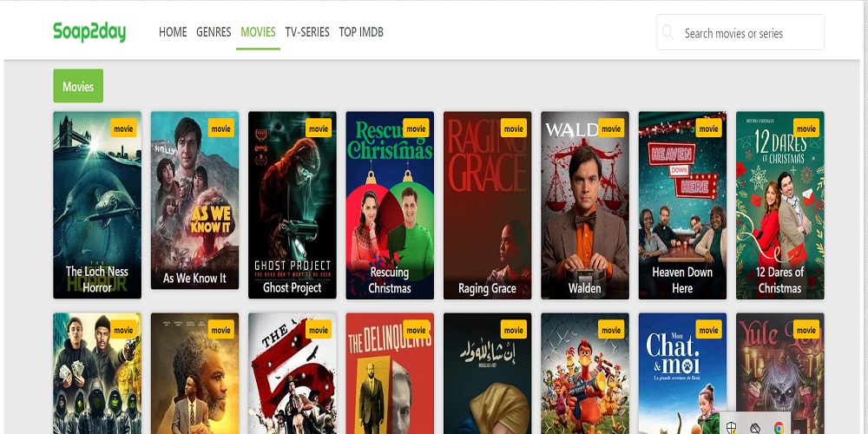Viewport: 868px width, 434px height.
Task: Open the TOP IMDB page
Action: click(361, 32)
